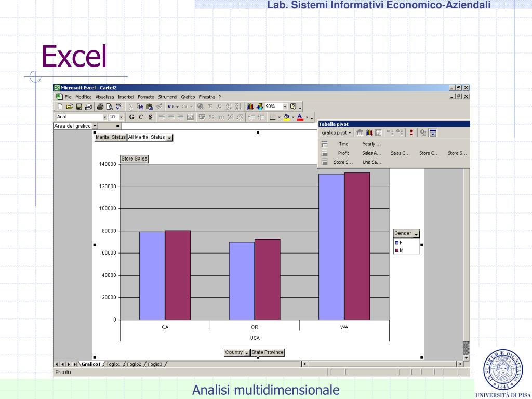Click the formula bar input field
Image resolution: width=532 pixels, height=399 pixels.
(x=219, y=126)
